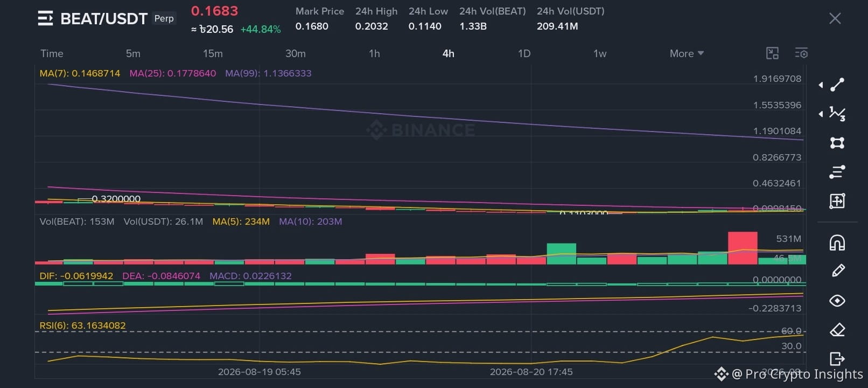Screen dimensions: 868x388
Task: Click the 2026-08-19 05:45 time label
Action: click(x=259, y=372)
